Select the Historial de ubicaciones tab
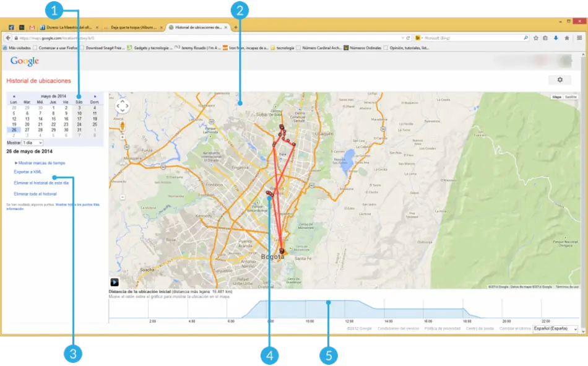Viewport: 588px width, 366px height. click(198, 27)
